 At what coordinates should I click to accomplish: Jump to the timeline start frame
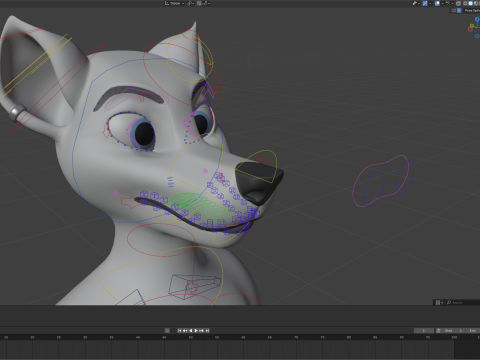[x=179, y=330]
